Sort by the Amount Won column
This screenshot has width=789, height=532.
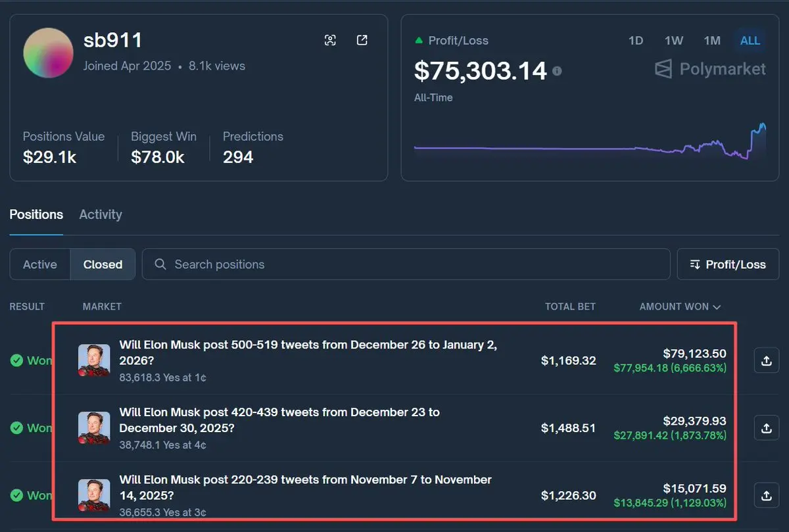tap(680, 306)
